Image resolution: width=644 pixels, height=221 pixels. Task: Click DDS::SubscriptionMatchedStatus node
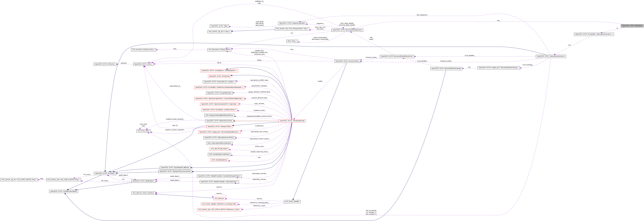click(x=219, y=143)
